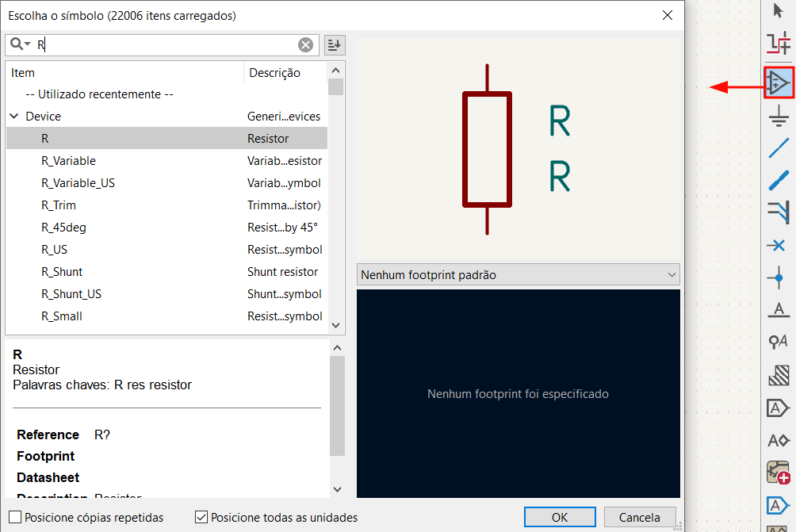Click the Cancela button
Viewport: 796px width, 532px height.
point(640,517)
